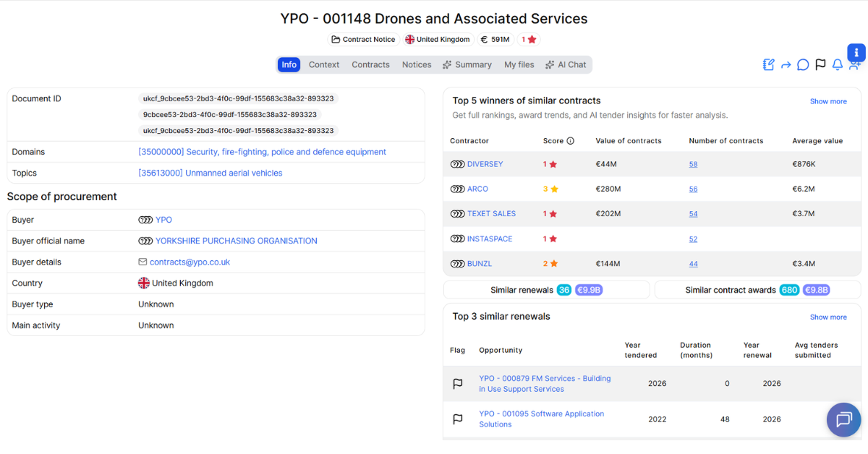
Task: Click the one-star rating badge in header
Action: [x=529, y=40]
